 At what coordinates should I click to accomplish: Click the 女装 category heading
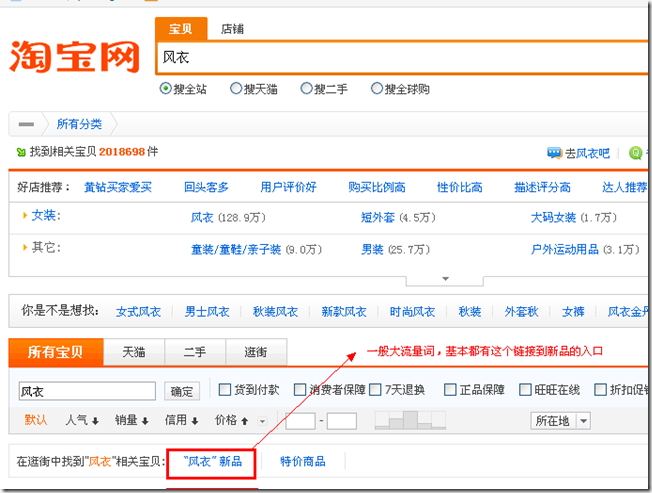pos(46,215)
